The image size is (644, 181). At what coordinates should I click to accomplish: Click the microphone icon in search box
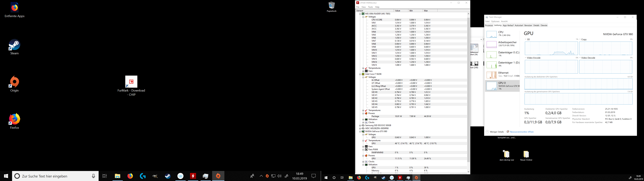93,176
